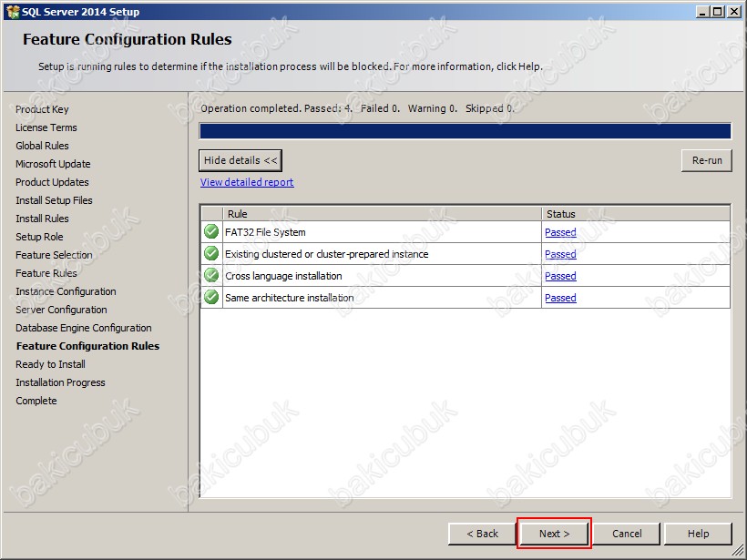Open Help for this setup page
Screen dimensions: 747x560
698,534
